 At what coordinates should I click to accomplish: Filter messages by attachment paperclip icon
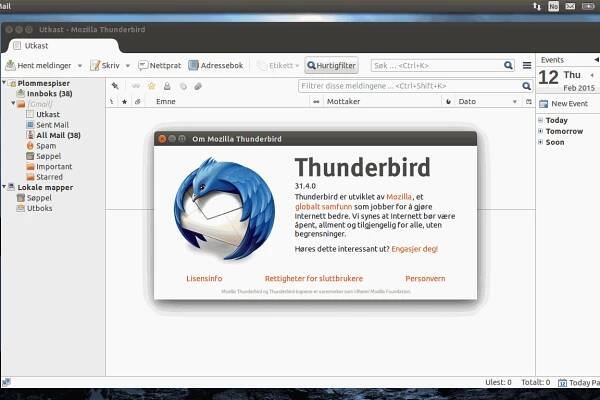click(x=198, y=86)
